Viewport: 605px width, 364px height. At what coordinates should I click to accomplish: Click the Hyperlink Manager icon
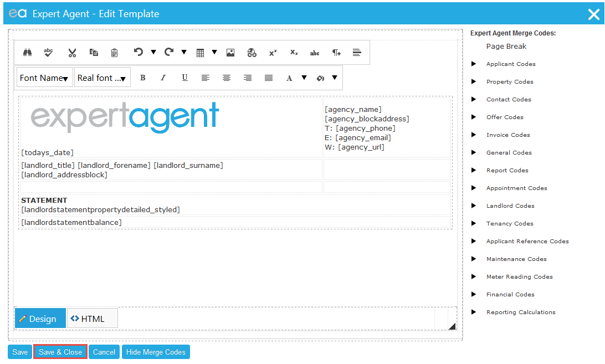(252, 53)
